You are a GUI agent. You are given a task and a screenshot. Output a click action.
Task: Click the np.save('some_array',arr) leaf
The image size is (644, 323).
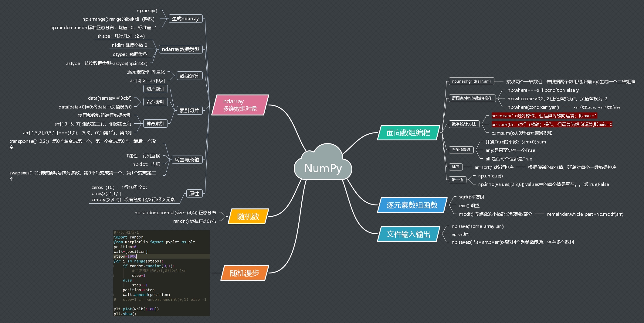[478, 226]
